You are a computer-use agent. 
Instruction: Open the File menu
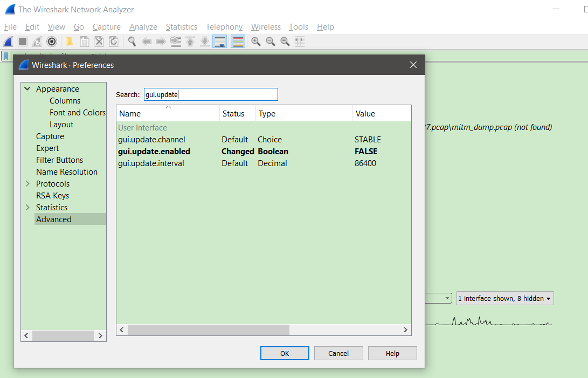[10, 27]
